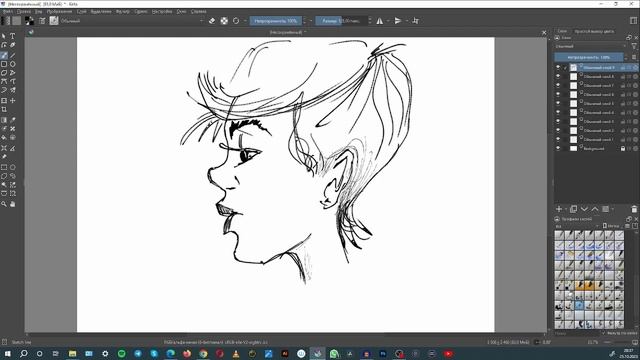Screen dimensions: 640x360
Task: Open the Слой menu
Action: point(82,11)
